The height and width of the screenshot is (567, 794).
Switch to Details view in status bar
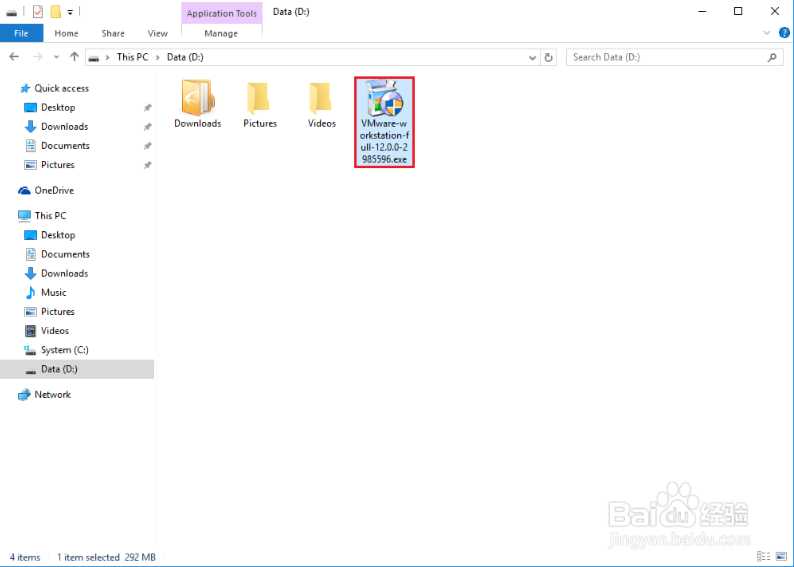tap(763, 556)
